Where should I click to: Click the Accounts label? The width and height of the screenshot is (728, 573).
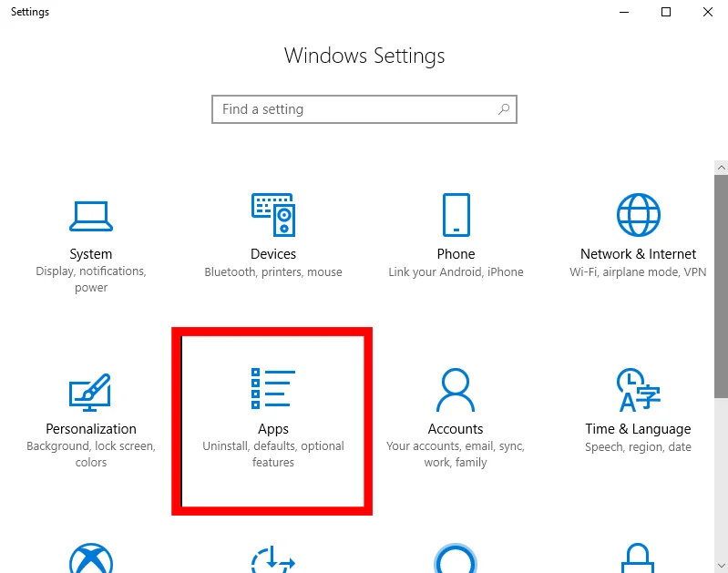coord(456,428)
